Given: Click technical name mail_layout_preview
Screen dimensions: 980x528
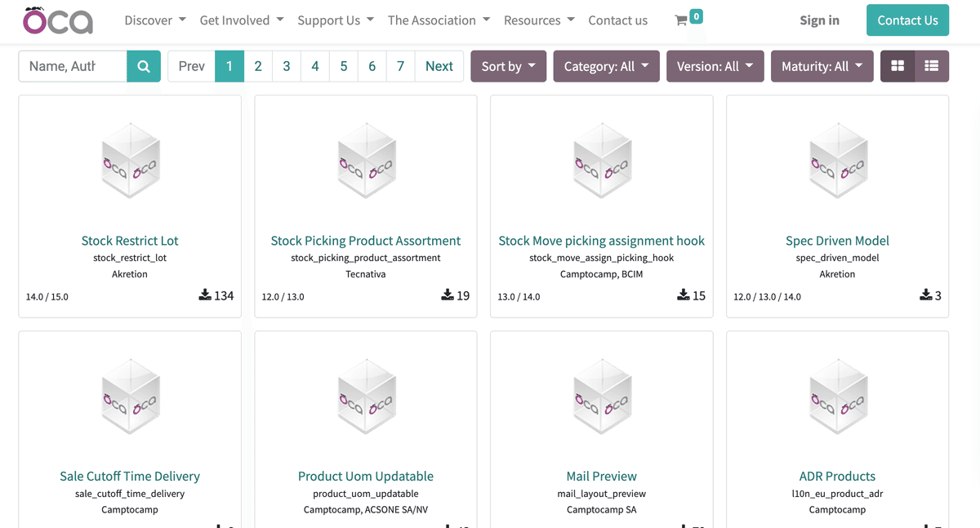Looking at the screenshot, I should [602, 494].
